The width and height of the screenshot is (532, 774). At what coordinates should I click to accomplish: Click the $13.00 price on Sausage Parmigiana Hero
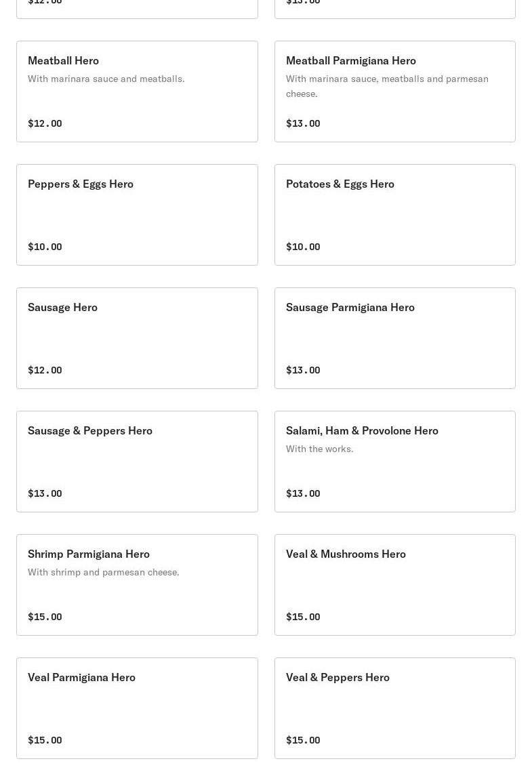click(x=303, y=370)
